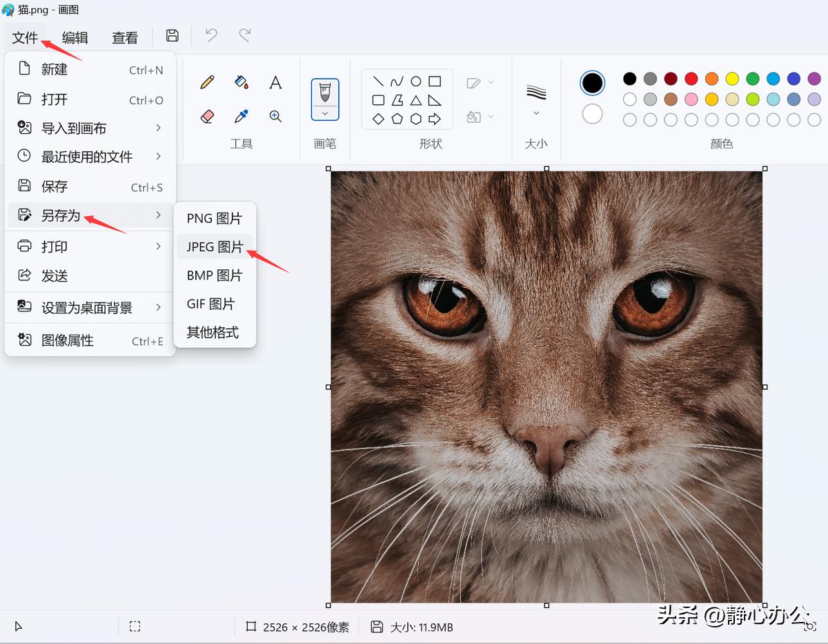The width and height of the screenshot is (828, 644).
Task: Select 其他格式 save option
Action: 213,332
